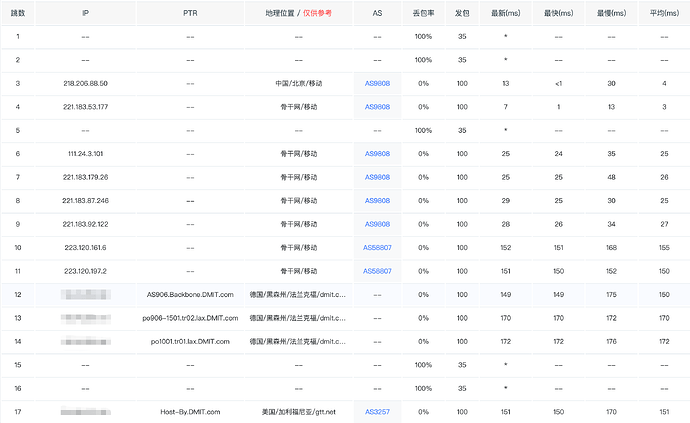Click the PTR column header
This screenshot has height=423, width=690.
tap(190, 13)
